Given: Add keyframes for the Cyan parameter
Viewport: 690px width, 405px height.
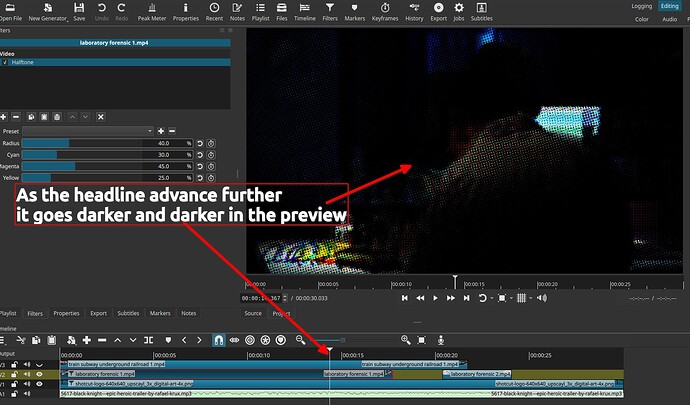Looking at the screenshot, I should pos(211,155).
